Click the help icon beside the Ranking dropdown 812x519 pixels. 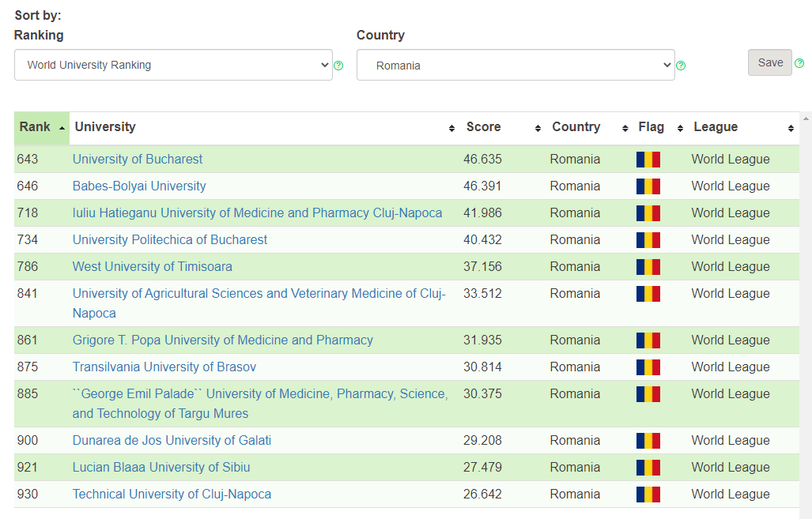point(338,66)
